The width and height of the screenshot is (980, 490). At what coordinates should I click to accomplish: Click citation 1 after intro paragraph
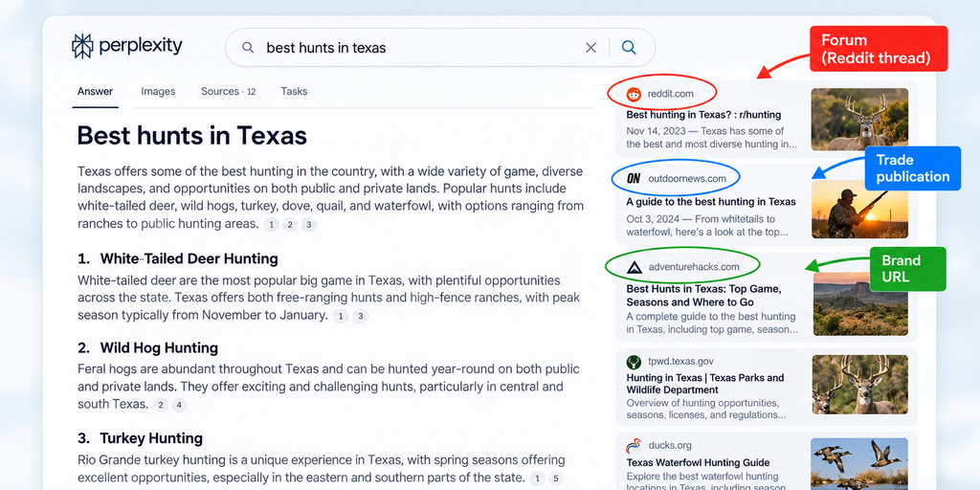click(271, 224)
